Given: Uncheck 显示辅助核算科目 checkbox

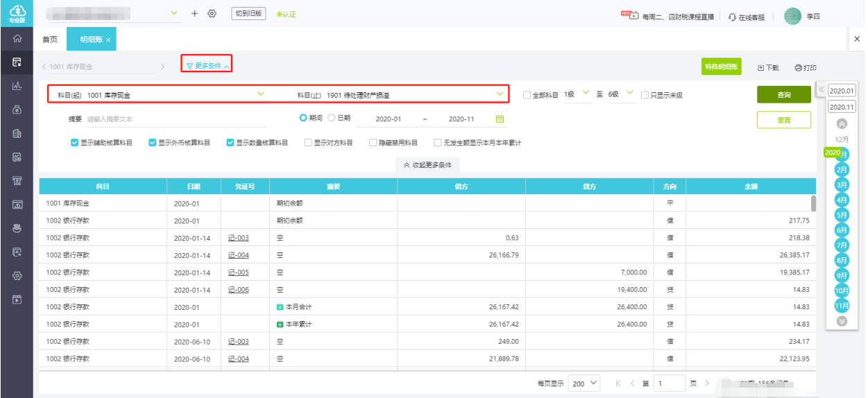Looking at the screenshot, I should pos(75,143).
